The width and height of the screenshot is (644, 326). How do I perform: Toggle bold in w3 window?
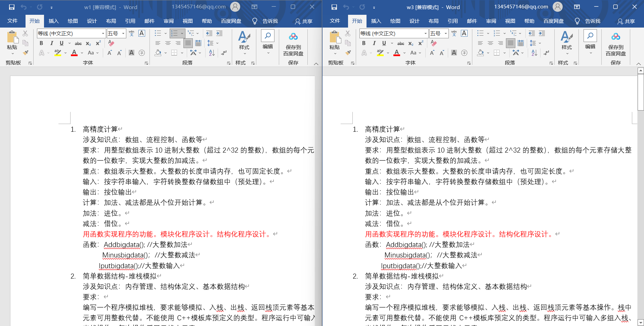[364, 43]
